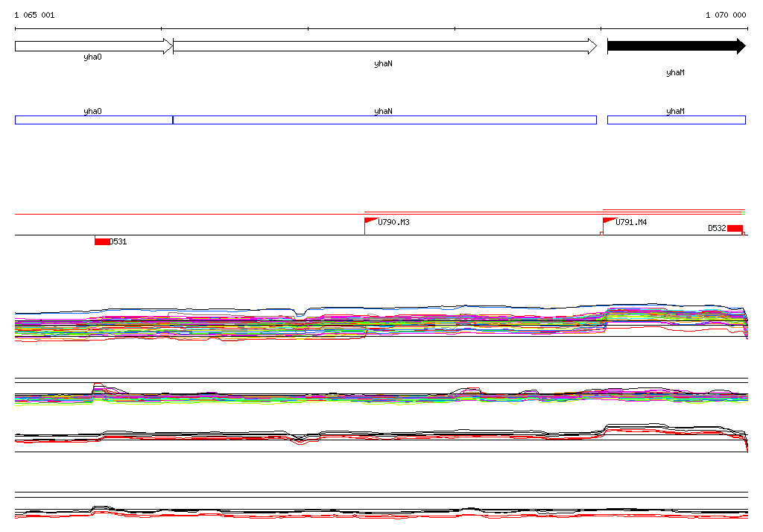Click the D532 label text
This screenshot has height=532, width=763.
718,228
